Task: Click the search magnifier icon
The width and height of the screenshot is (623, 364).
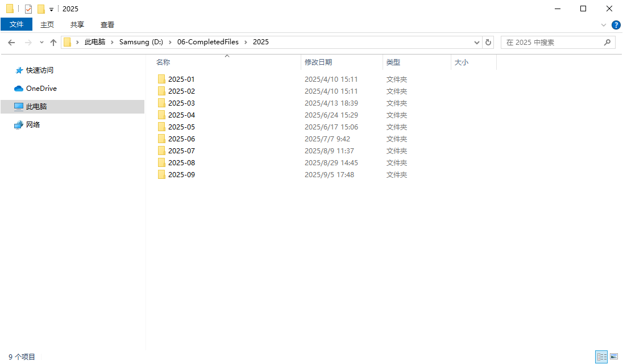Action: click(607, 42)
